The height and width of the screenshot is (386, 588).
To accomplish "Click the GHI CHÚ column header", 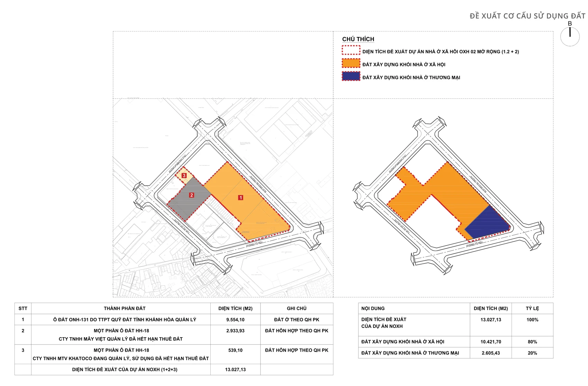I will click(x=296, y=308).
